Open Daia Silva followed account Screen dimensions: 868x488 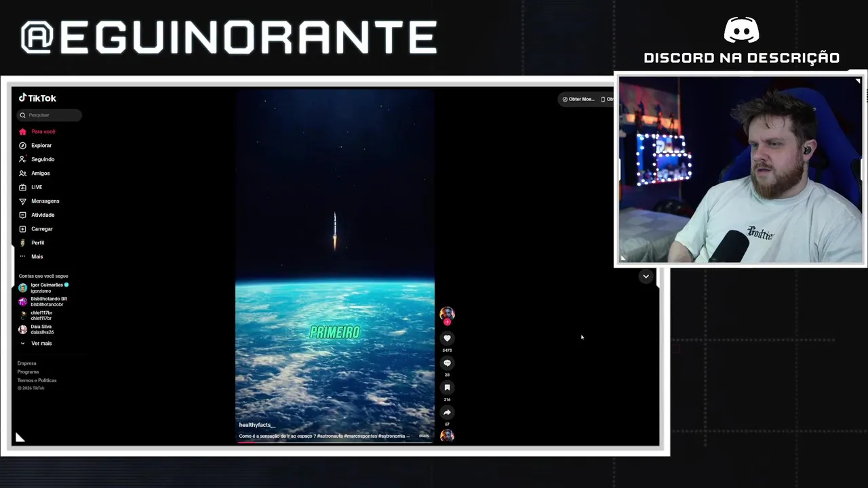click(x=36, y=329)
